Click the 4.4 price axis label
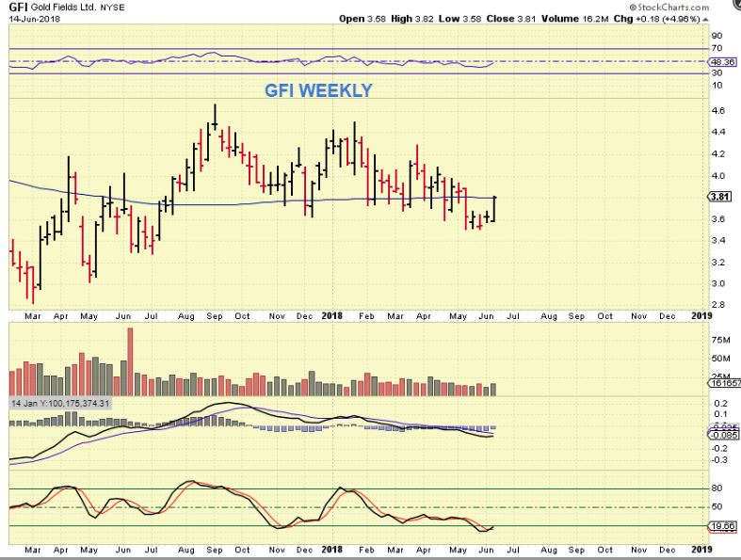The height and width of the screenshot is (560, 741). [x=718, y=132]
